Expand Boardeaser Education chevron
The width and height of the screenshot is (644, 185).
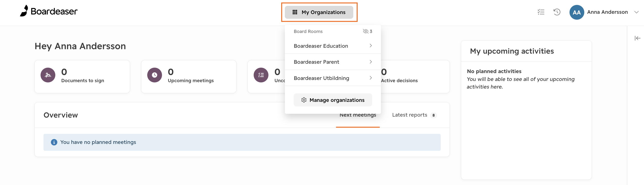pyautogui.click(x=370, y=46)
